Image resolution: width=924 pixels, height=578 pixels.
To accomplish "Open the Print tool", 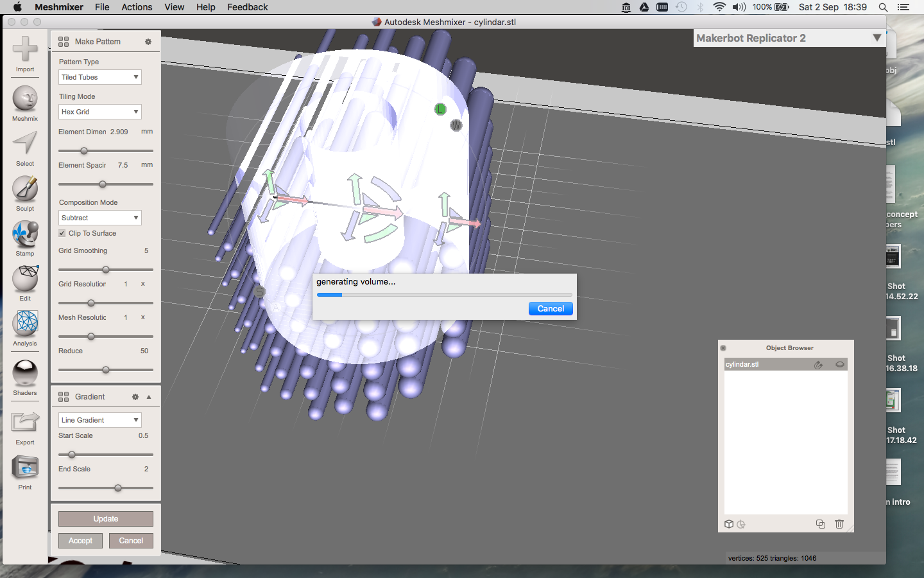I will click(25, 472).
